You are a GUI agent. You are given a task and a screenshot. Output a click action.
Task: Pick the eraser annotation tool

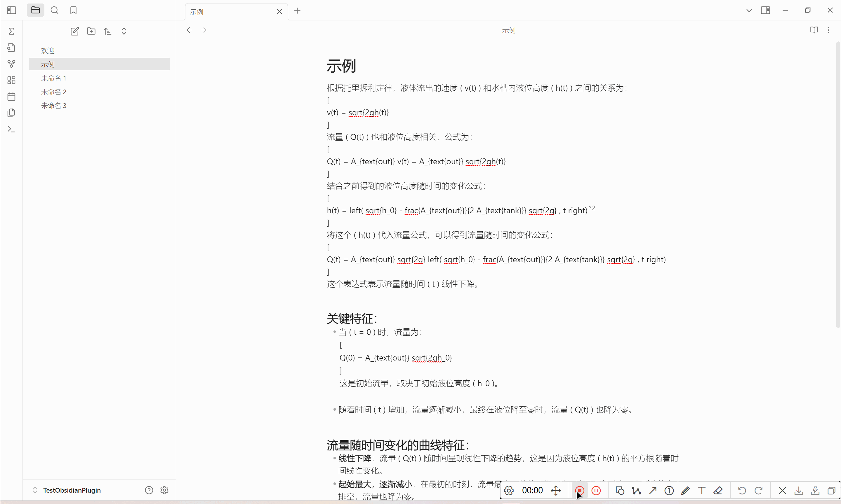[x=718, y=490]
